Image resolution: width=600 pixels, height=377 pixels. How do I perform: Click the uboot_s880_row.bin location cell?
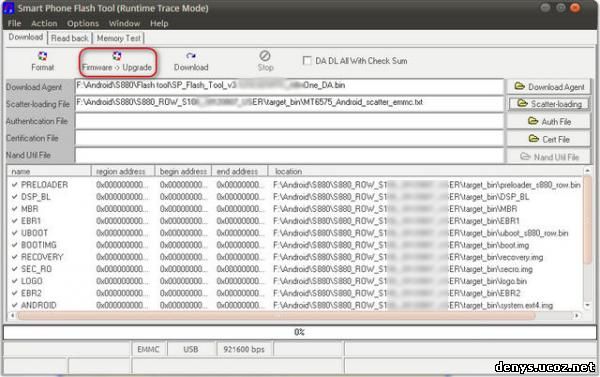(420, 233)
